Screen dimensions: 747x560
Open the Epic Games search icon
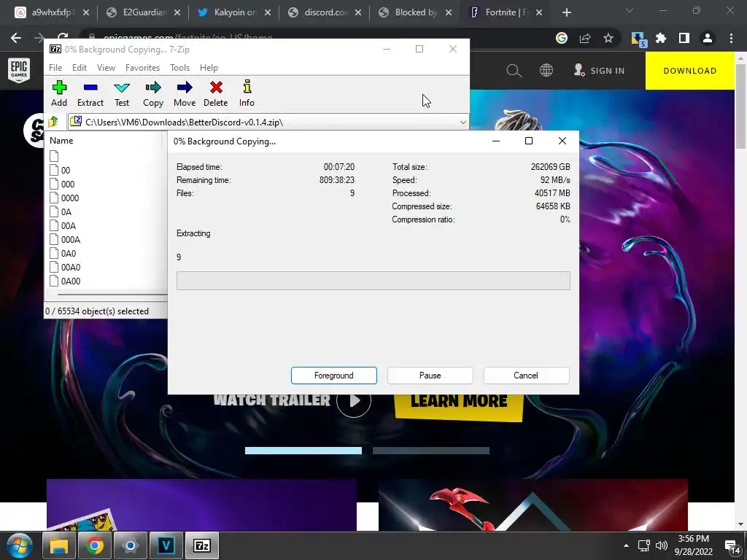(514, 71)
